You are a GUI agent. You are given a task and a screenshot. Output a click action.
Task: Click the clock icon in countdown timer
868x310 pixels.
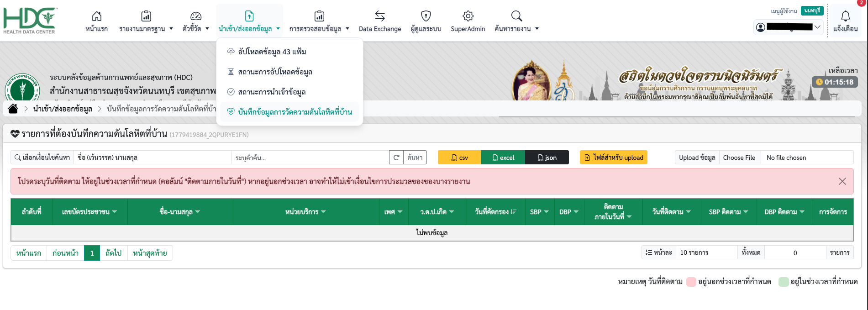pos(819,82)
